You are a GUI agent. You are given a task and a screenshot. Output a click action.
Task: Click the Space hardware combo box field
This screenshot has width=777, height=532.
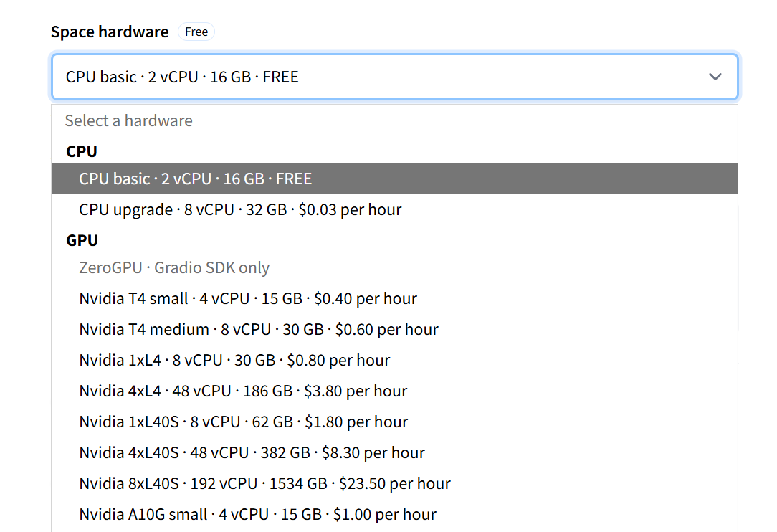(x=358, y=77)
